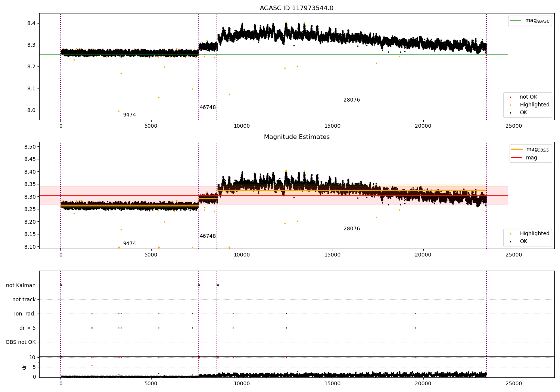560x392 pixels.
Task: Click the 25000 tick under top plot
Action: [x=514, y=126]
